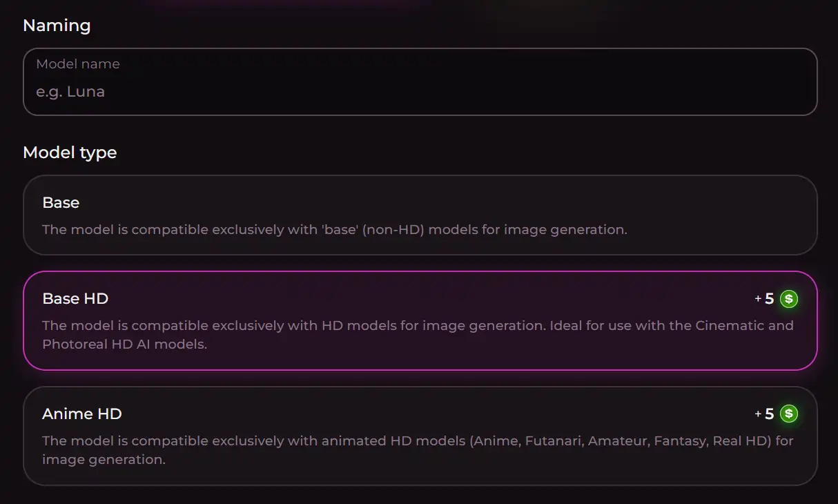Click the 'Model name' label above the input
Viewport: 838px width, 504px height.
click(x=78, y=64)
